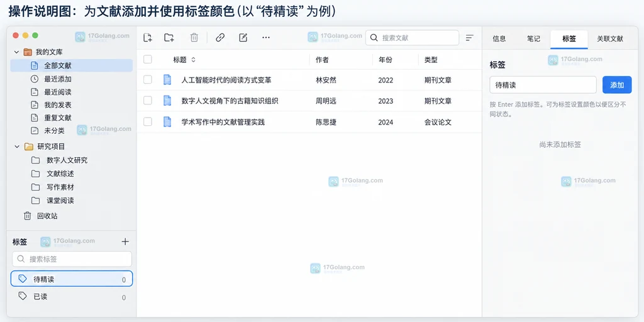Select the 已读 tag in sidebar

pos(72,297)
